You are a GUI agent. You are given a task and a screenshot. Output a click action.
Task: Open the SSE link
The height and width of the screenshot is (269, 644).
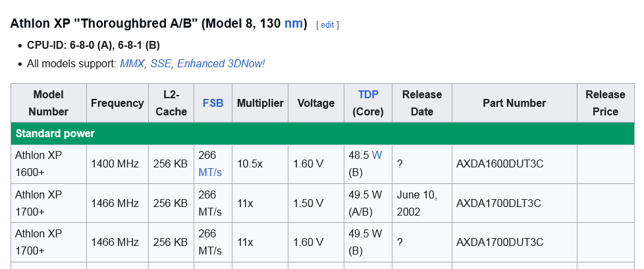161,64
